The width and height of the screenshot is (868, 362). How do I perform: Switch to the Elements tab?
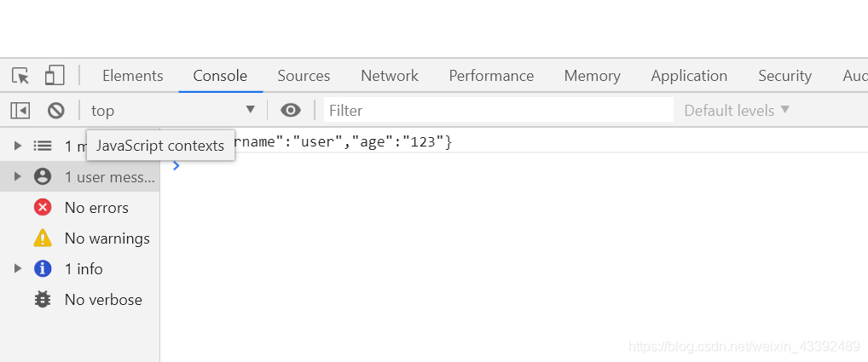tap(132, 76)
